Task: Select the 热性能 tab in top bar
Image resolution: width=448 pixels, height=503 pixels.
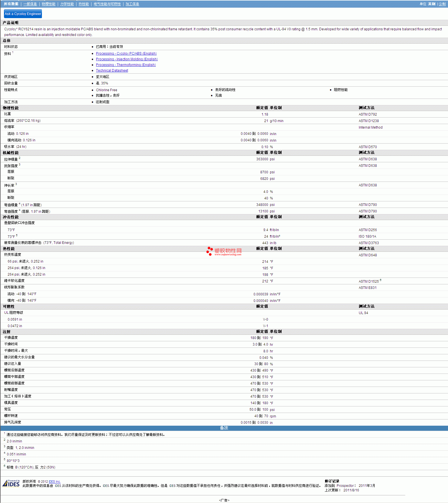Action: 84,4
